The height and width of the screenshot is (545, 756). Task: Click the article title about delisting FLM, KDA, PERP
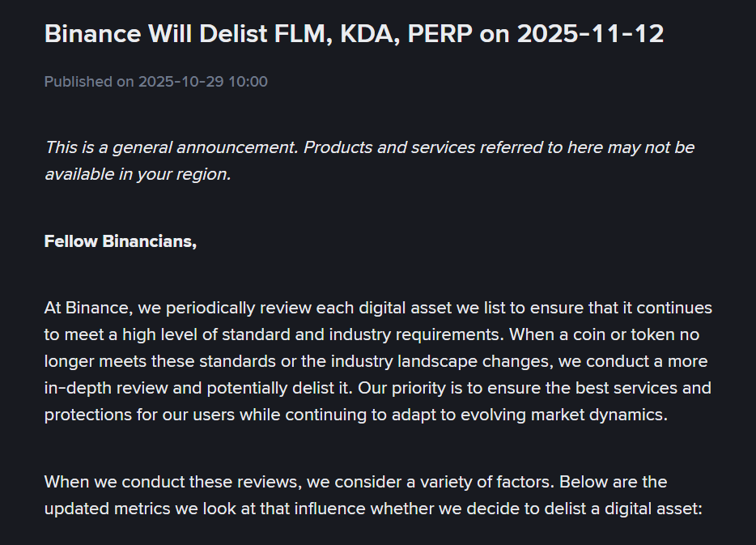[x=354, y=34]
